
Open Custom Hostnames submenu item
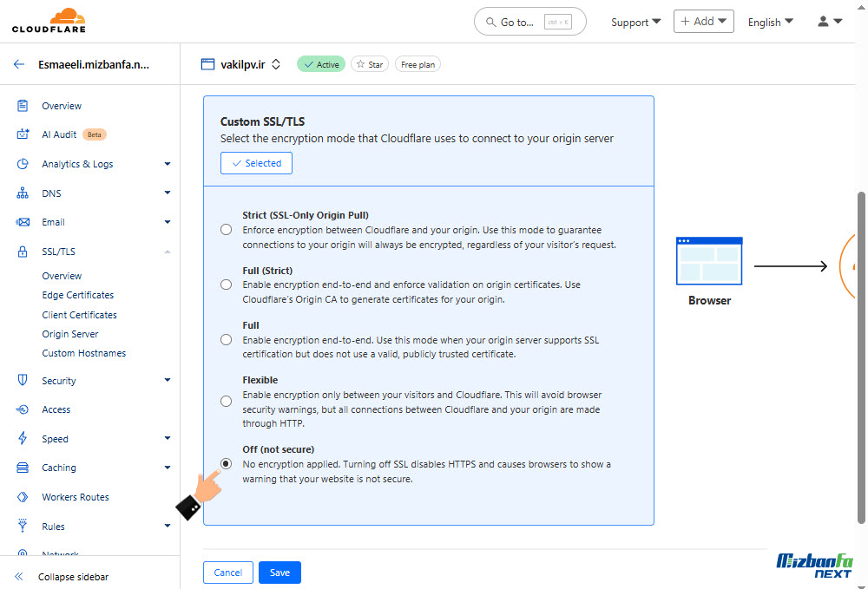tap(84, 353)
